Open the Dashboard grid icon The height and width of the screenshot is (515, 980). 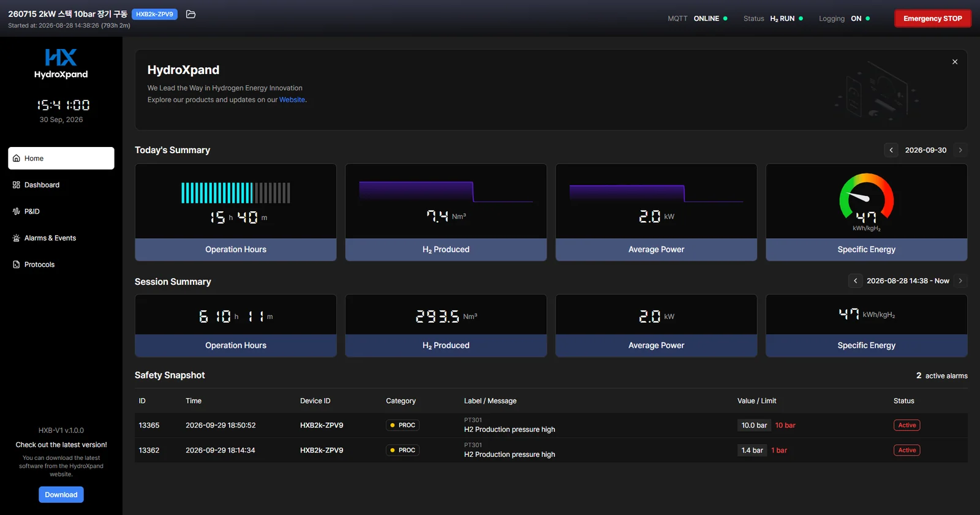tap(17, 185)
